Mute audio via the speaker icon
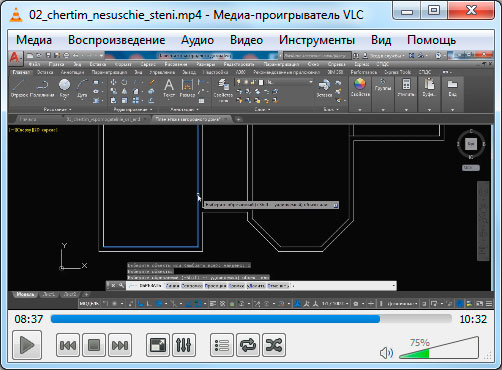The width and height of the screenshot is (502, 370). pos(386,353)
